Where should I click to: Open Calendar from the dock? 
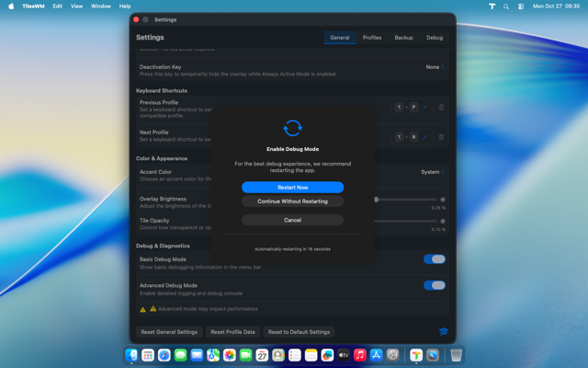(262, 355)
